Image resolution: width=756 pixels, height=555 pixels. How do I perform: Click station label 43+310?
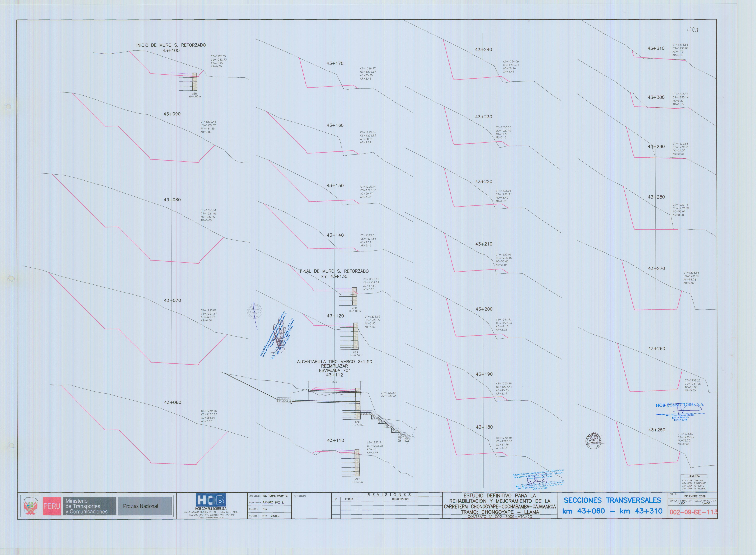[x=656, y=48]
